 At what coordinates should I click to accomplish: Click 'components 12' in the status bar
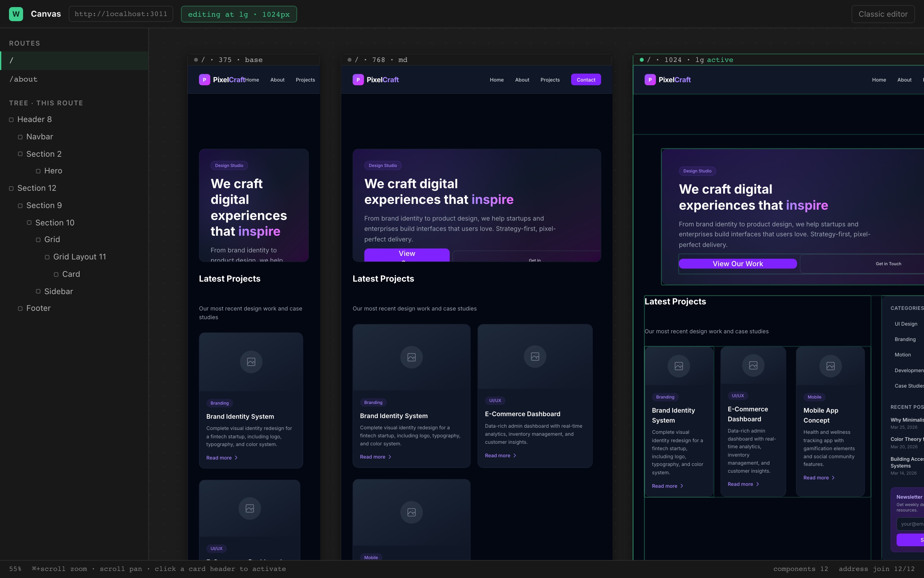pos(800,569)
